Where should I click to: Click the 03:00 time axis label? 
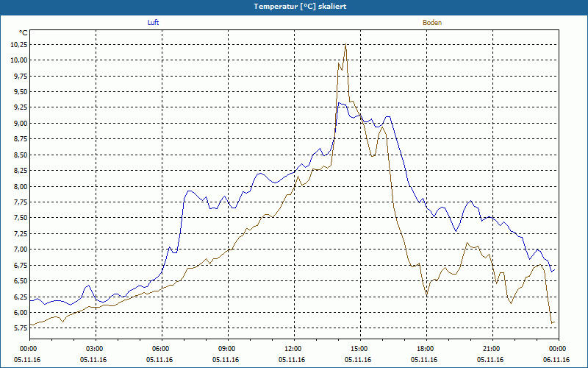point(96,349)
